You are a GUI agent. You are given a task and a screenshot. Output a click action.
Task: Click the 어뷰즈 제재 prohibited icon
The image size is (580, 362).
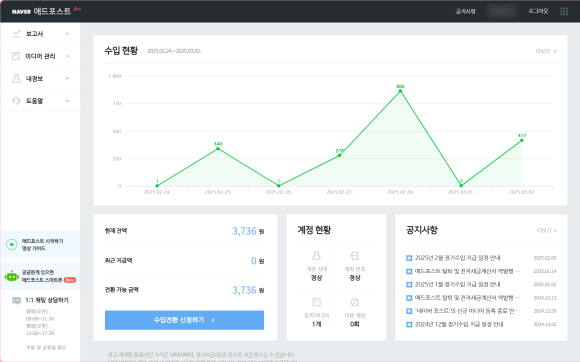point(355,302)
